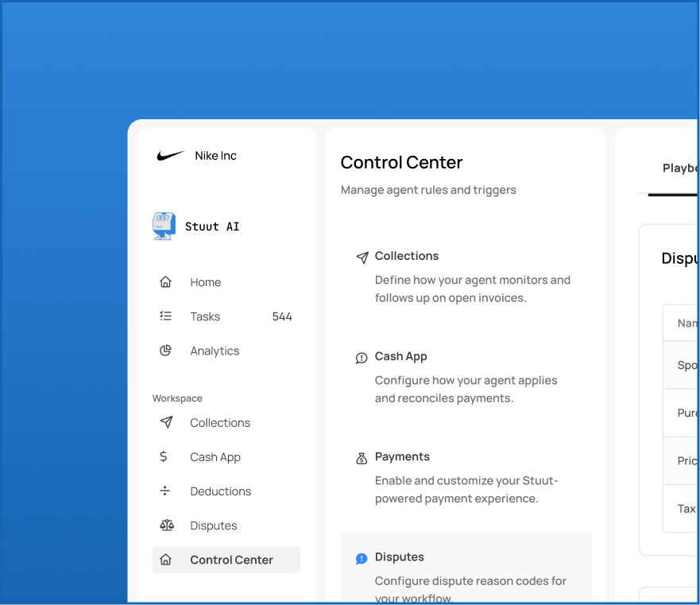The width and height of the screenshot is (700, 605).
Task: Click the Analytics pie chart icon
Action: click(165, 351)
